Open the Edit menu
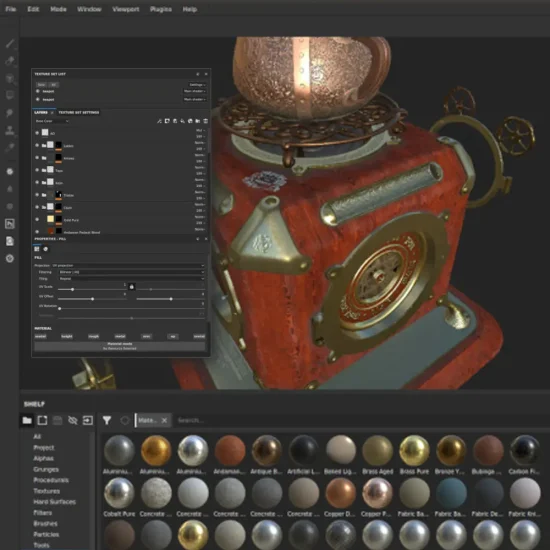 click(x=33, y=9)
